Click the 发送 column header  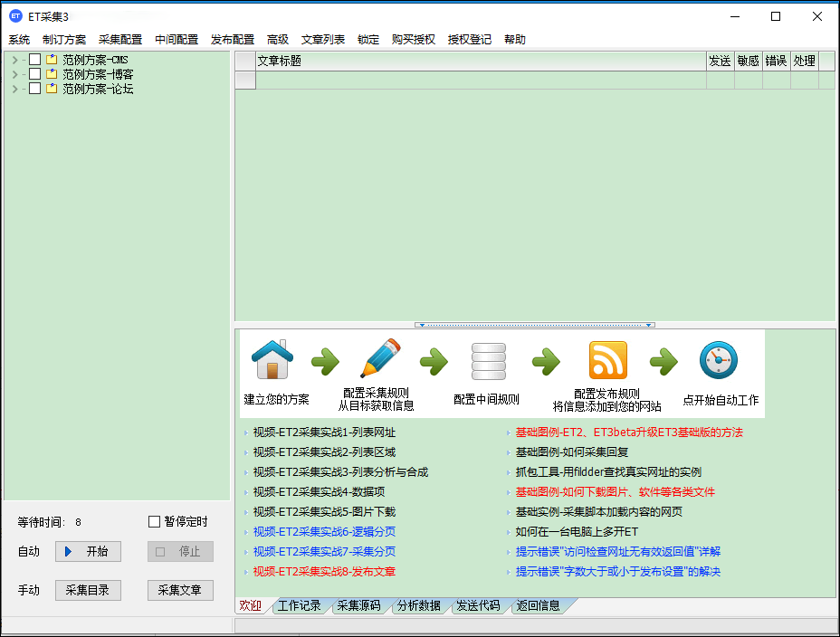[x=720, y=61]
